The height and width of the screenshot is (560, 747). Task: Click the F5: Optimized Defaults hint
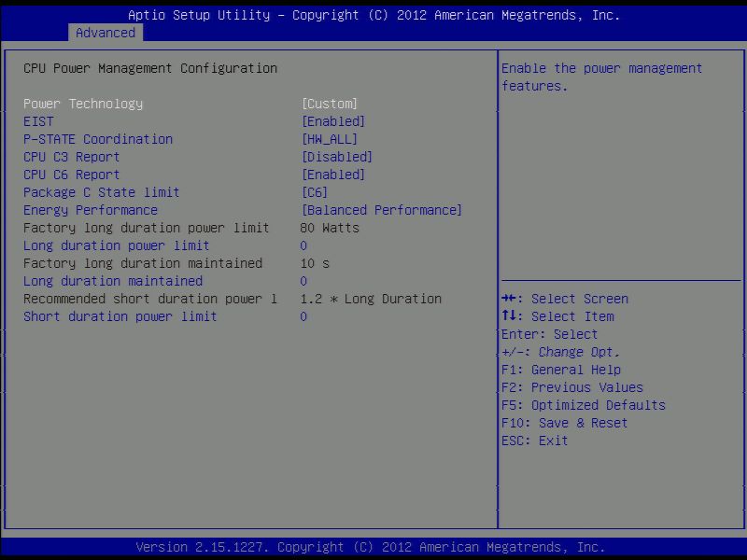pos(584,405)
